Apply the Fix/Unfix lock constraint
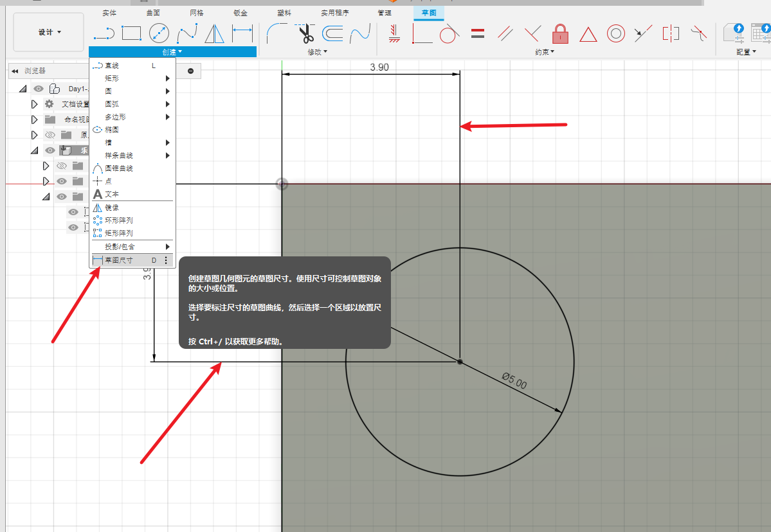 coord(560,33)
